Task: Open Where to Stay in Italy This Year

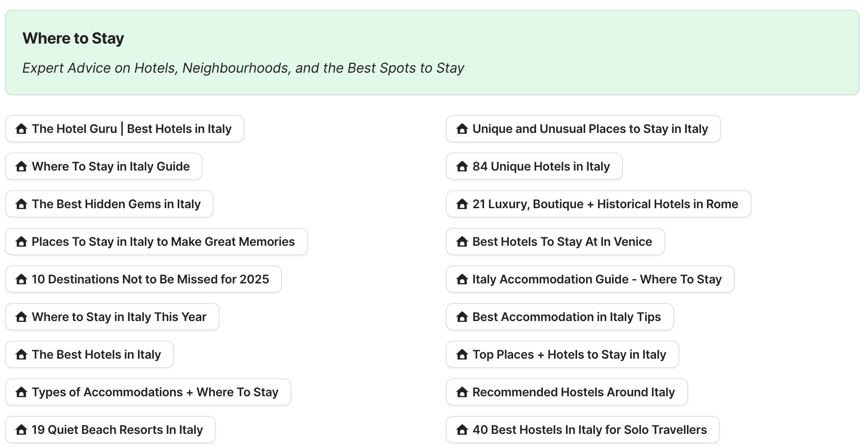Action: tap(119, 317)
